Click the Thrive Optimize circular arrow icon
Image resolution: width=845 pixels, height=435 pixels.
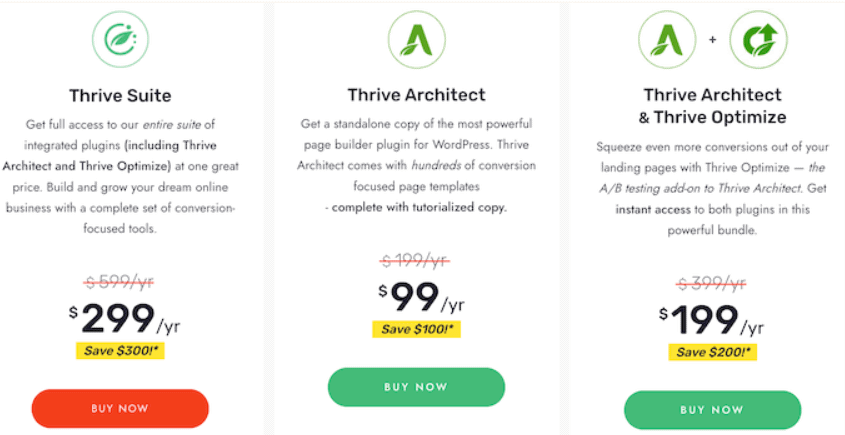[758, 40]
